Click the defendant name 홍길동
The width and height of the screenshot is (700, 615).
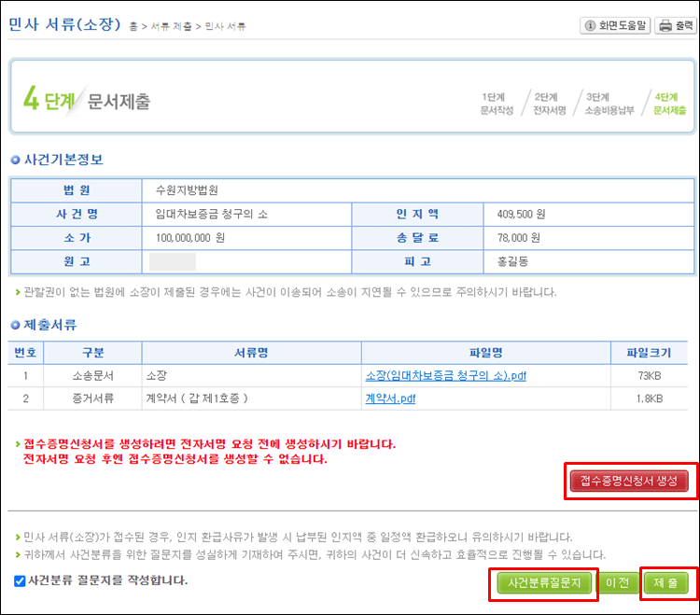[x=512, y=261]
